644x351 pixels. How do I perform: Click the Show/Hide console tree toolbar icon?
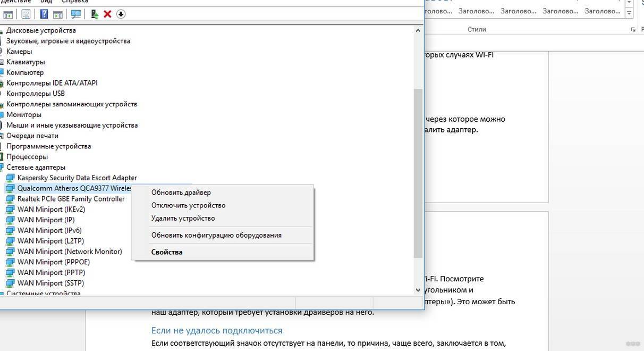click(8, 14)
